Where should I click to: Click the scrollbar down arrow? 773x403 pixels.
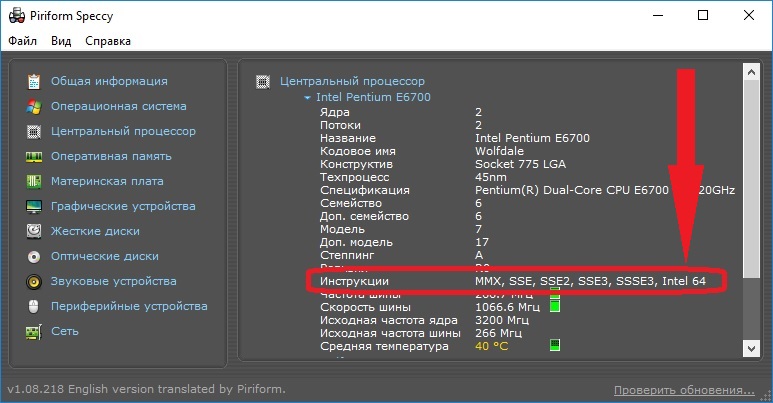click(x=751, y=349)
